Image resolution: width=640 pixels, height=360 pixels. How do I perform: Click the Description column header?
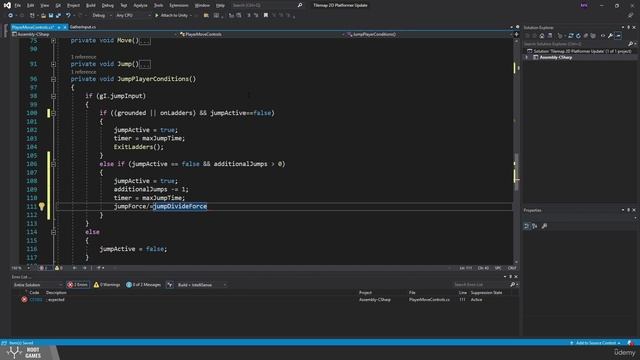click(x=56, y=293)
